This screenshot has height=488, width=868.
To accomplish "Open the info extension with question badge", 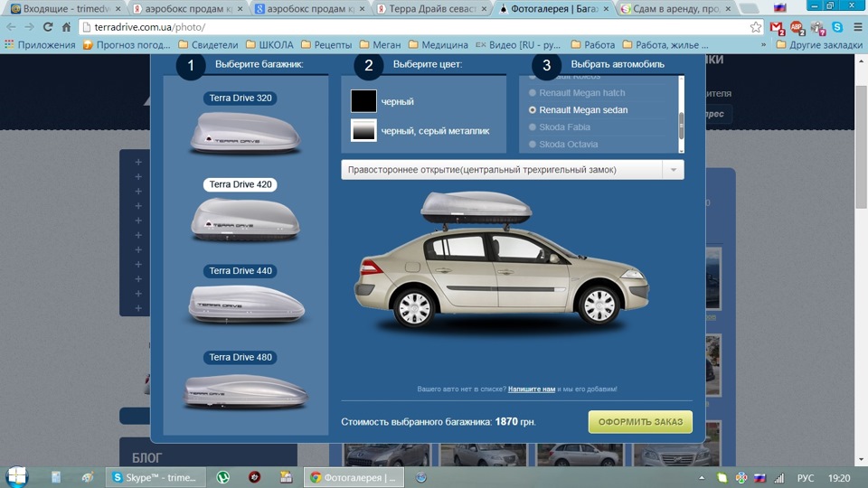I will pos(817,27).
